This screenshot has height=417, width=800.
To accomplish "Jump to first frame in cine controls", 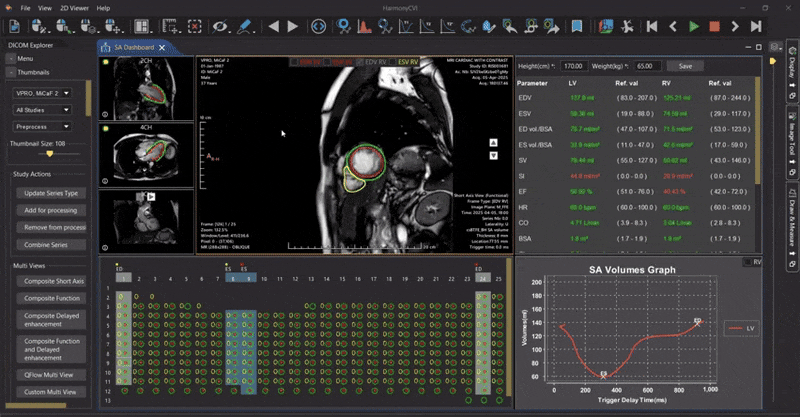I will click(x=652, y=26).
